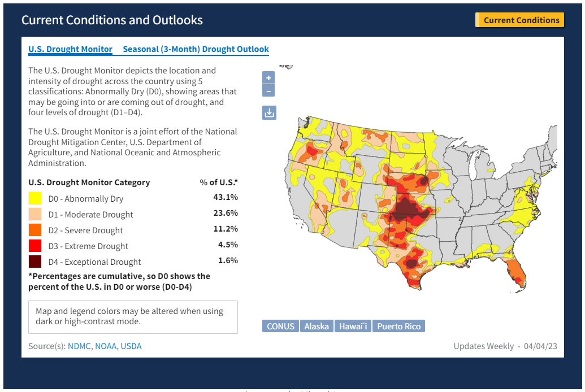Click the red D3 Extreme Drought swatch
This screenshot has width=585, height=392.
(x=35, y=246)
